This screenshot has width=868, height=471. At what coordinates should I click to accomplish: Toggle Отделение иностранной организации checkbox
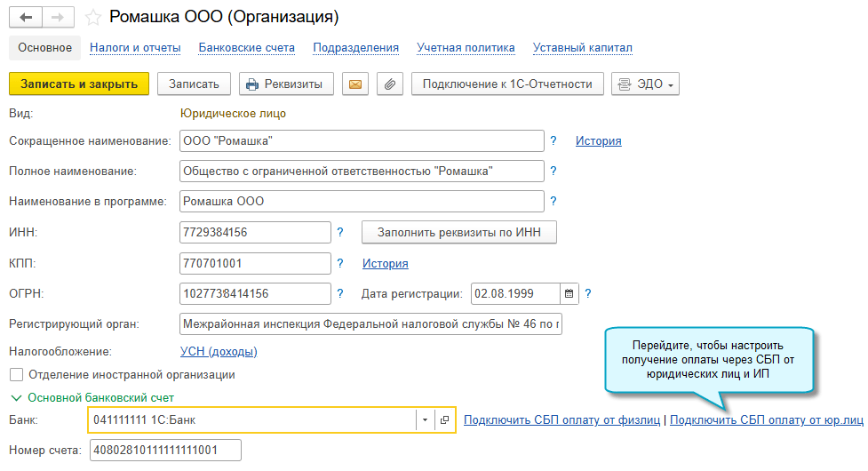click(x=15, y=375)
